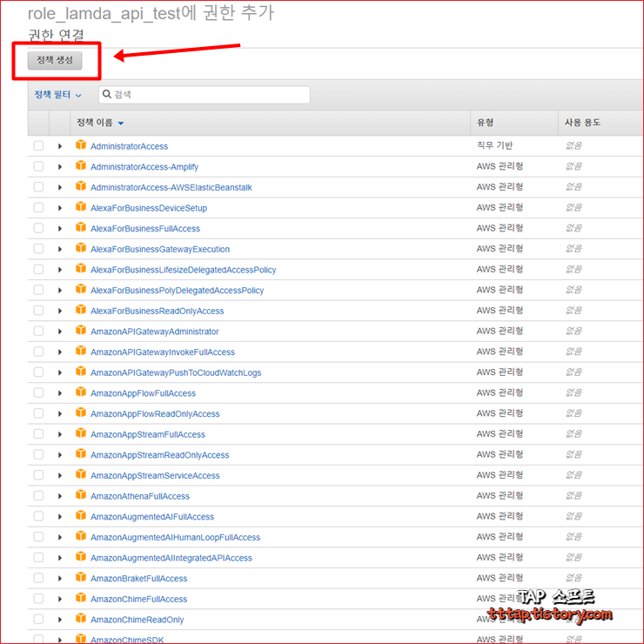Check the AmazonAppFlowFullAccess checkbox
Image resolution: width=644 pixels, height=644 pixels.
click(x=38, y=392)
